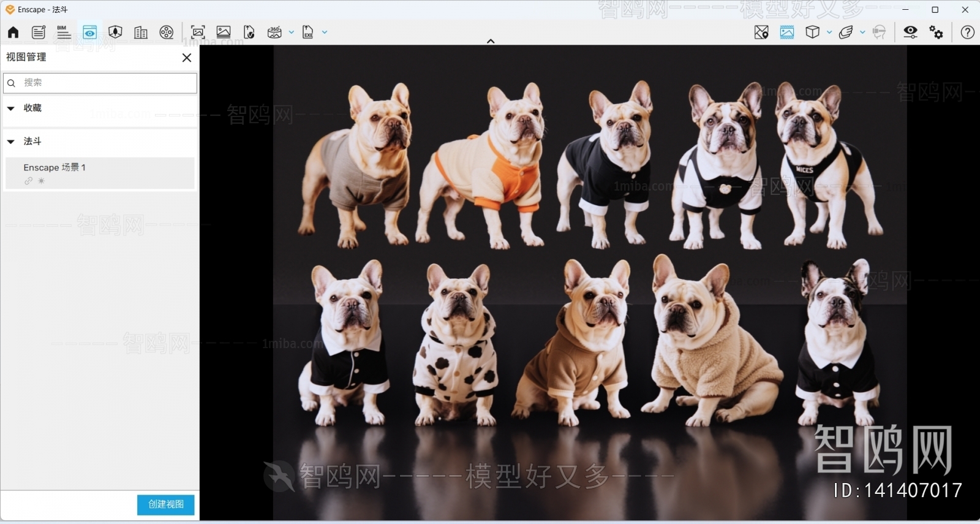
Task: Collapse the top toolbar with the chevron
Action: pos(491,41)
